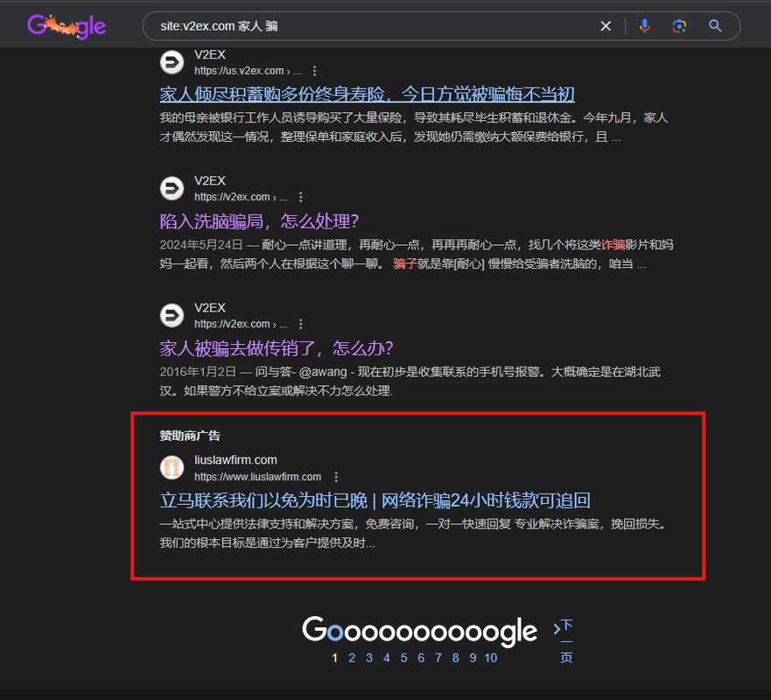Open ad link 立马联系我们以免为时已晚

coord(375,500)
